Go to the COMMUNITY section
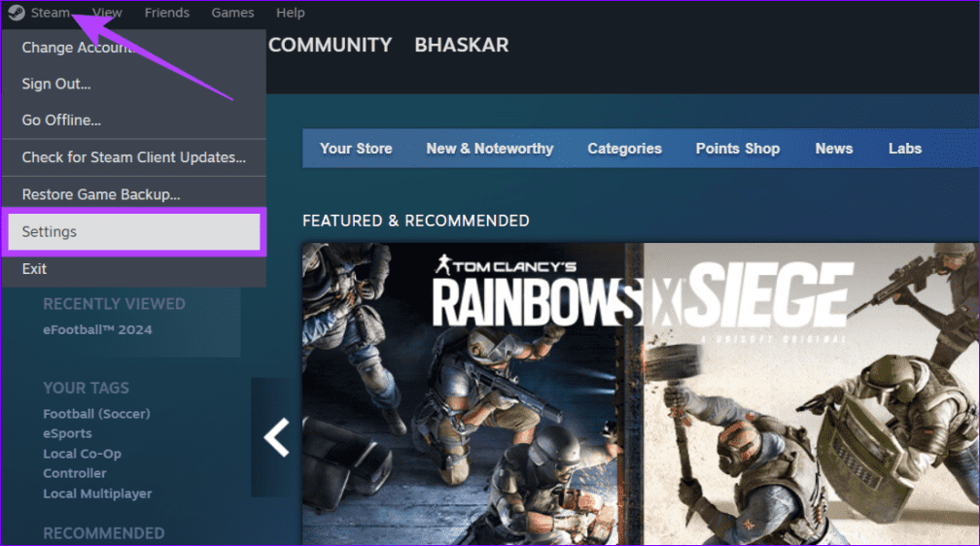 pyautogui.click(x=330, y=45)
